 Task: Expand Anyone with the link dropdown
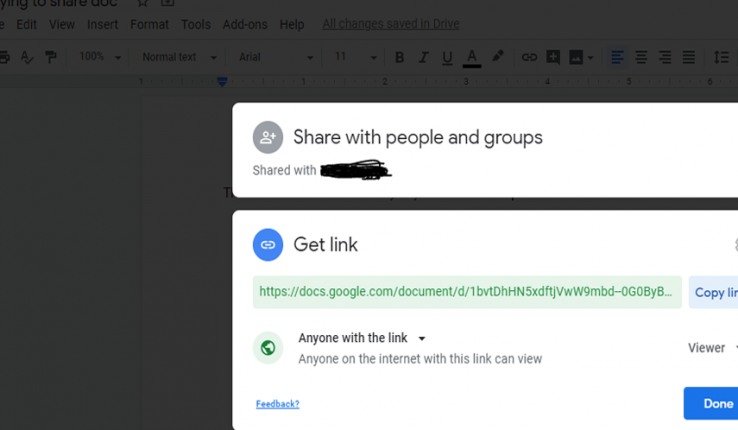(x=362, y=338)
